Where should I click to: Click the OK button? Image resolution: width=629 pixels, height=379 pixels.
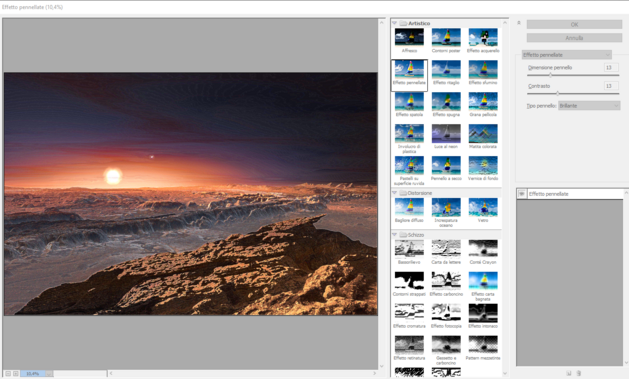(x=574, y=24)
